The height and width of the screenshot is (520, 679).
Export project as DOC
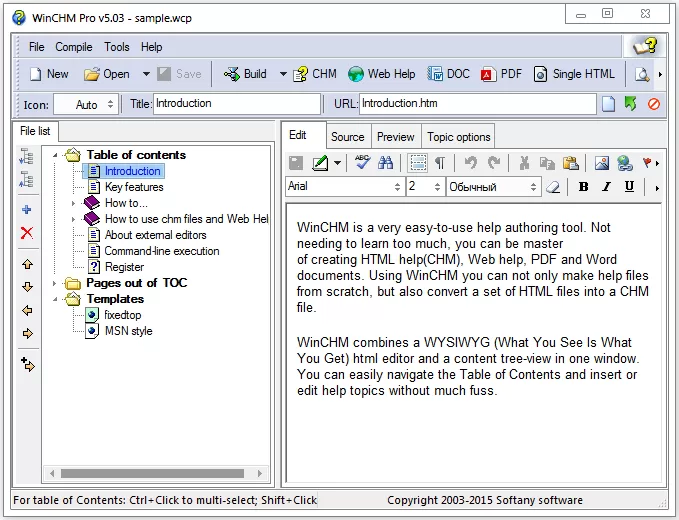coord(448,74)
